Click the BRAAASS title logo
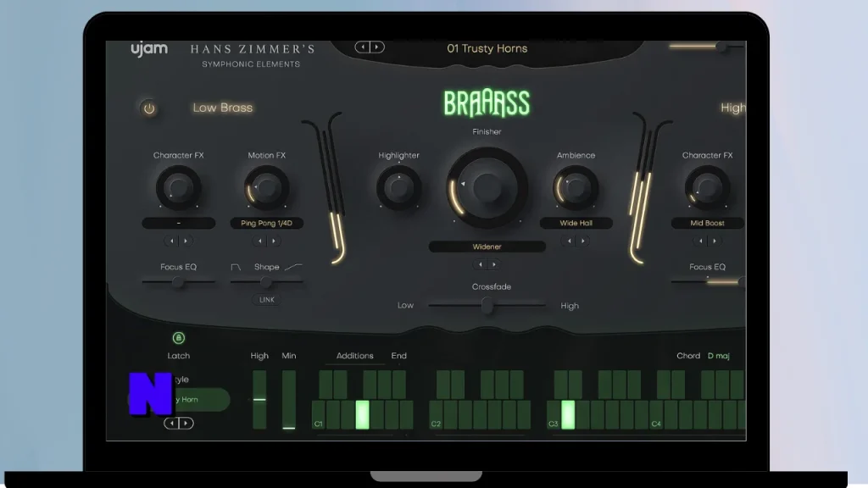Screen dimensions: 868x488 coord(487,103)
